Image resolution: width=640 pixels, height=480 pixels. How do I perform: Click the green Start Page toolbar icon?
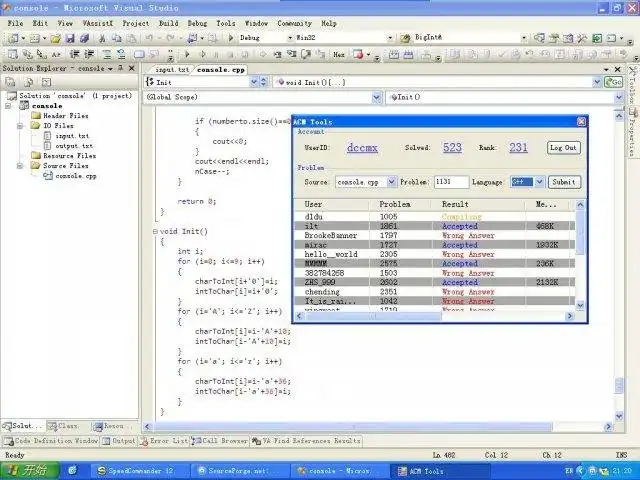[x=597, y=38]
